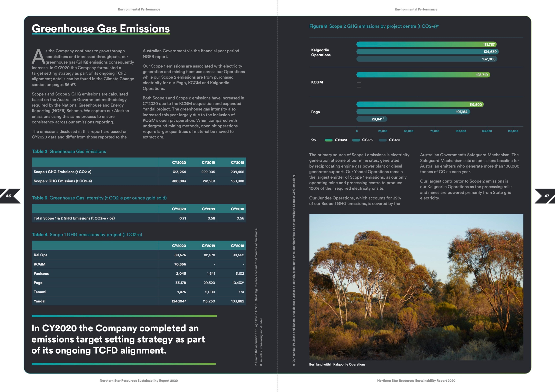
Task: Click the Kalgoorlie Operations chart label
Action: 321,52
